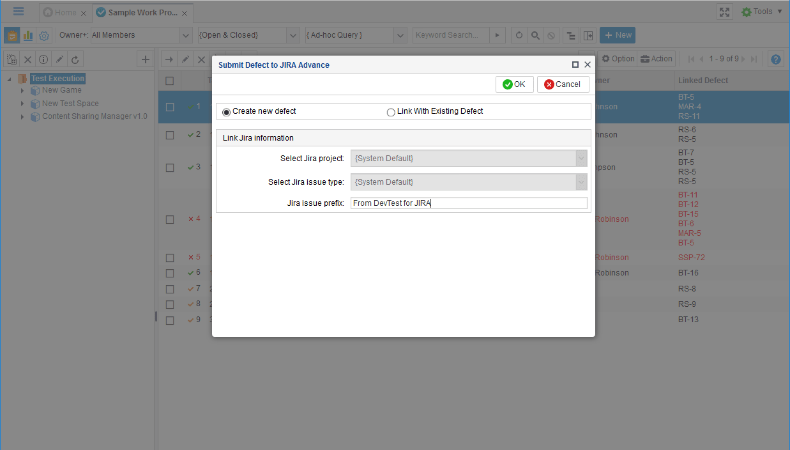The width and height of the screenshot is (790, 450).
Task: Click the column layout panel icon
Action: point(588,35)
